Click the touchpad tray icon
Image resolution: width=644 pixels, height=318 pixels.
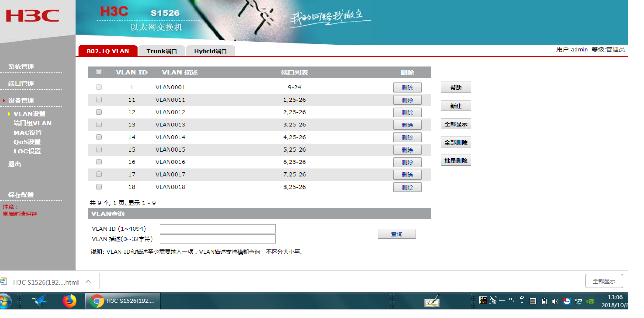point(533,301)
